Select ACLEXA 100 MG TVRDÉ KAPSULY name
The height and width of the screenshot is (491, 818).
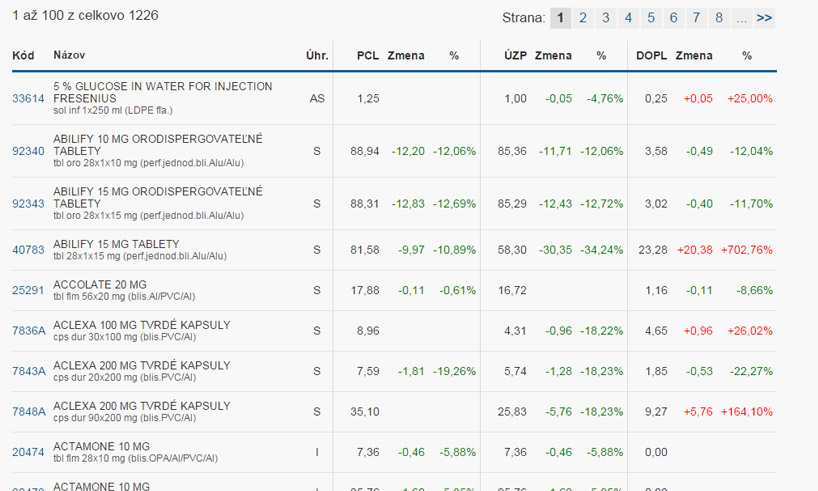point(141,325)
